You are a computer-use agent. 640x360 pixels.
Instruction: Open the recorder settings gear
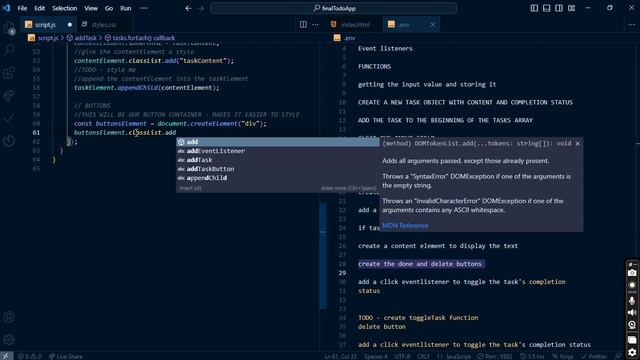coord(632,352)
